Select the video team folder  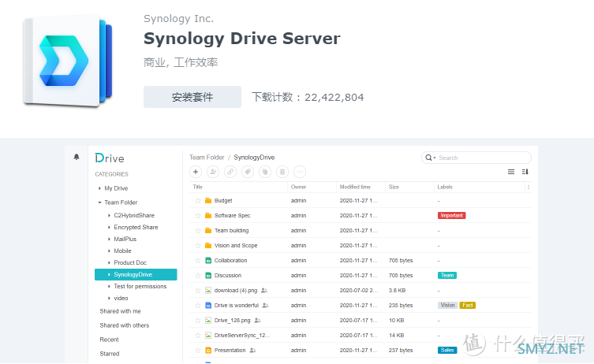coord(121,298)
